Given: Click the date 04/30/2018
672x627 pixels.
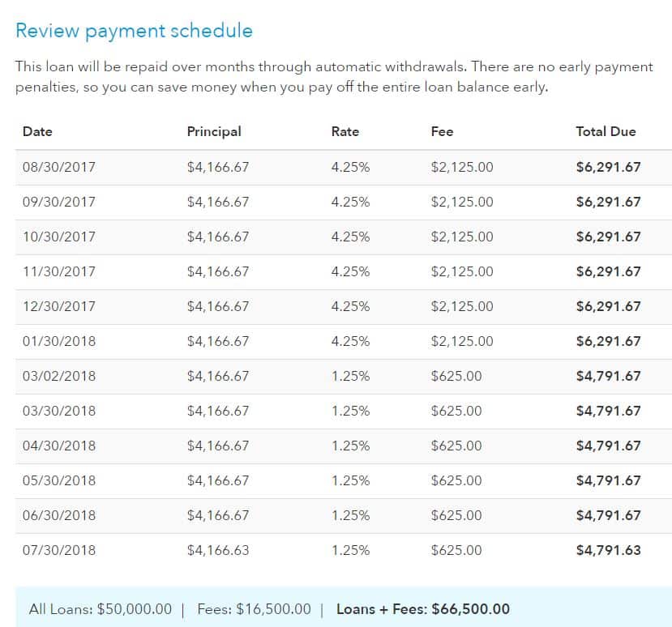Looking at the screenshot, I should [x=59, y=446].
